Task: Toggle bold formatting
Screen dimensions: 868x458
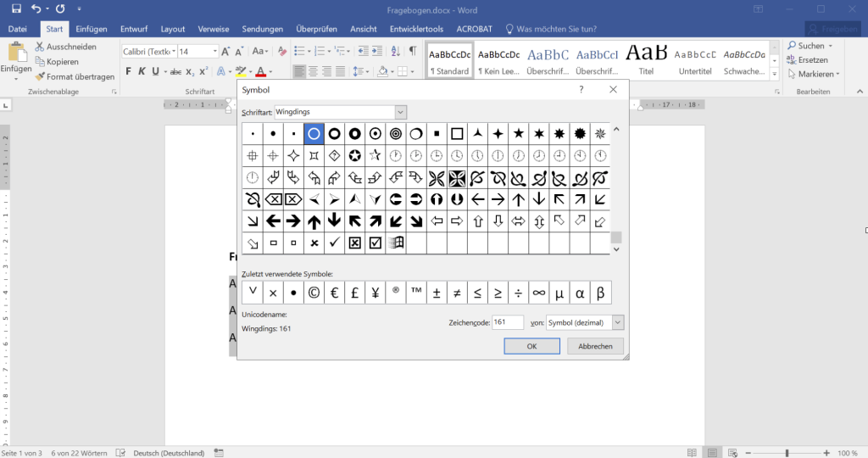Action: (129, 71)
